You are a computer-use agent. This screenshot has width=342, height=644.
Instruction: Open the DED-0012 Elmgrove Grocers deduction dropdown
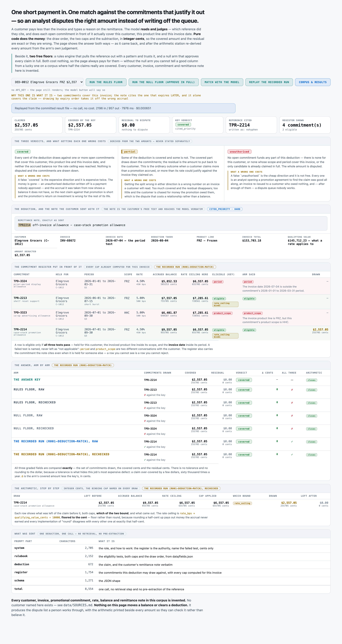[x=48, y=82]
